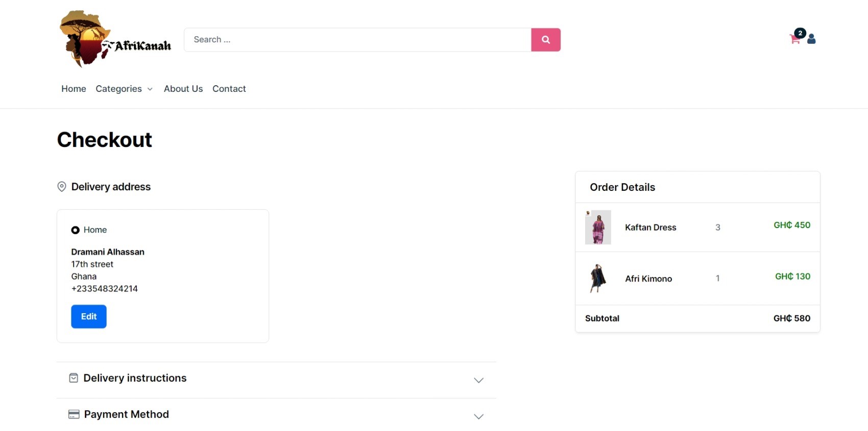The height and width of the screenshot is (431, 868).
Task: Click the AfriKanah logo
Action: pos(115,39)
